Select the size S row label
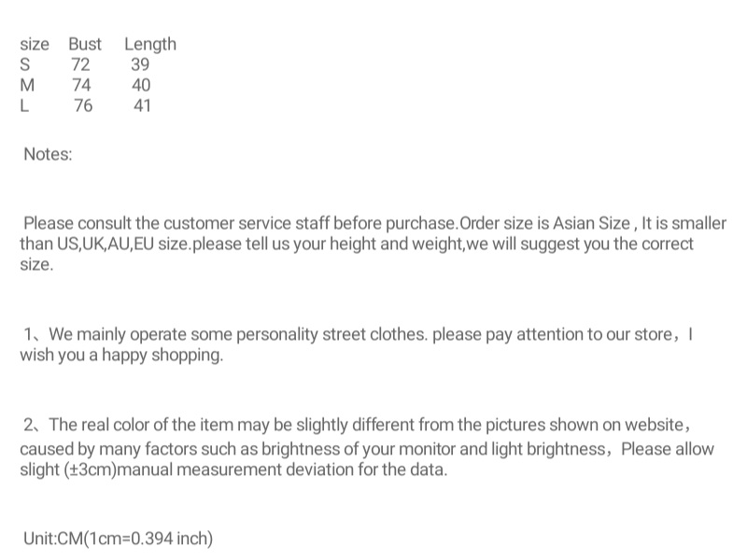Screen dimensions: 747x560 pyautogui.click(x=25, y=64)
